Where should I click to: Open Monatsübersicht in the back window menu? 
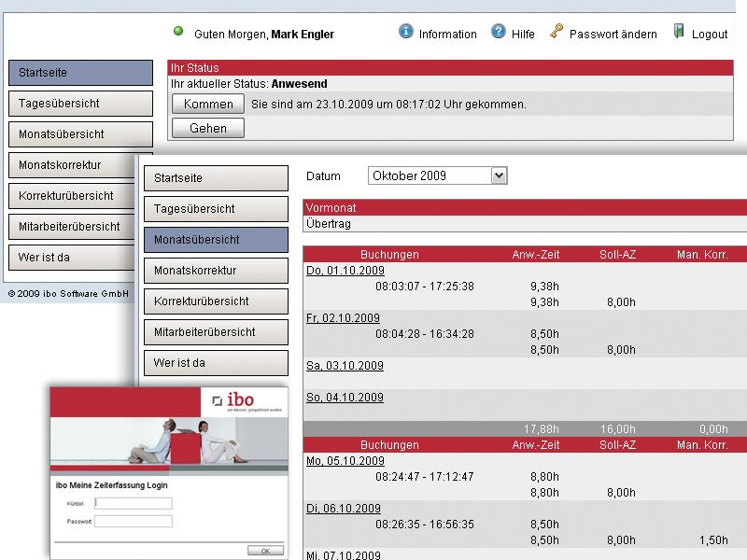[x=80, y=134]
